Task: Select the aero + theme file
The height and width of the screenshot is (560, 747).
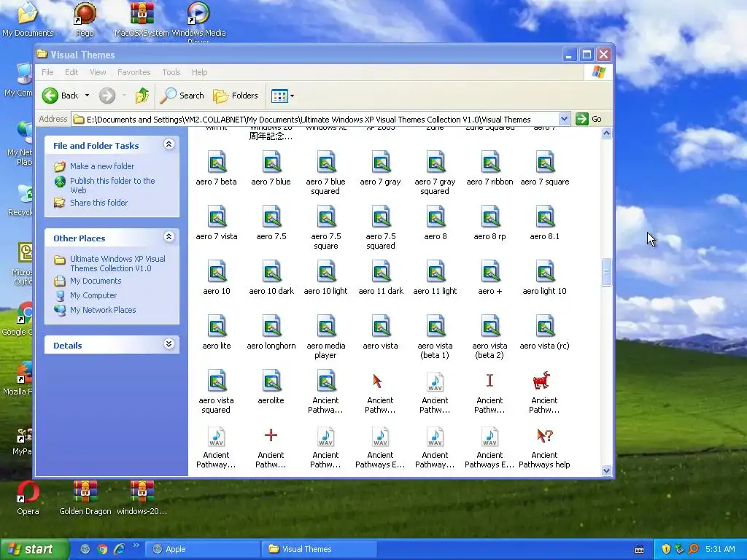Action: click(x=489, y=278)
